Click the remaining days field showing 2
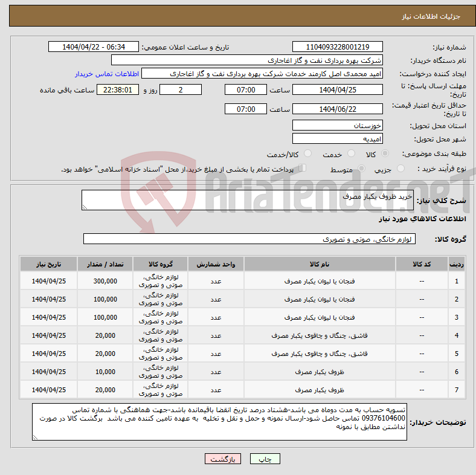 point(181,89)
